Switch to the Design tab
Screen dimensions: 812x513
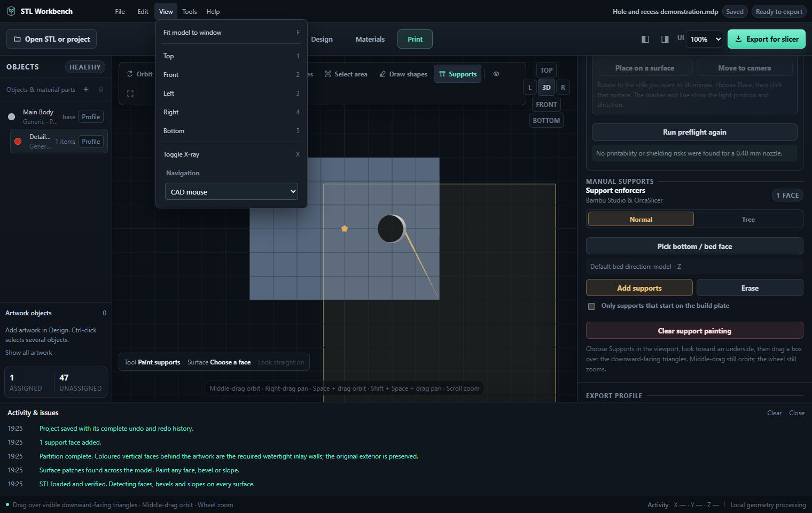(x=322, y=39)
